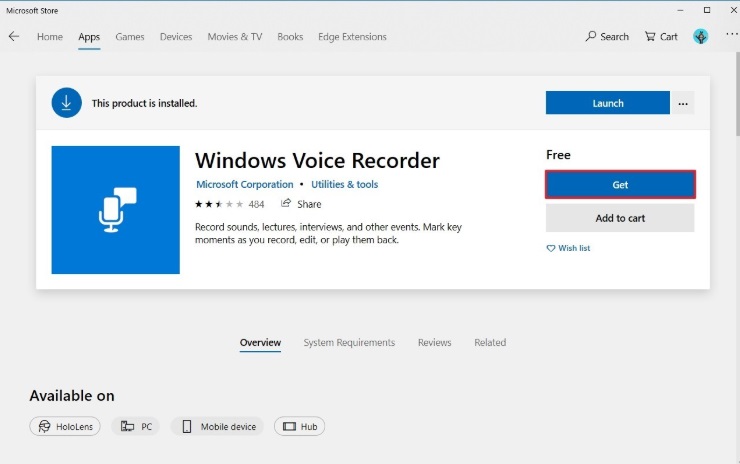Launch Windows Voice Recorder
The height and width of the screenshot is (464, 740).
(607, 103)
